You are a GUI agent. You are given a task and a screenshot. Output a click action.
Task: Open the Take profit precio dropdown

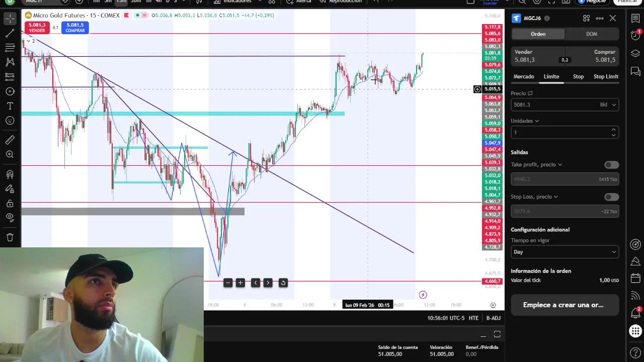point(536,164)
